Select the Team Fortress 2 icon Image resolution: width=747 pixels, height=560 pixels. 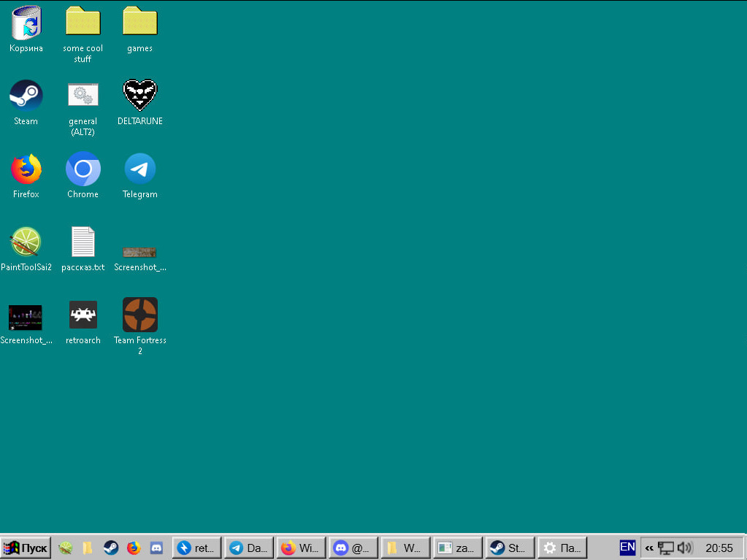tap(139, 315)
